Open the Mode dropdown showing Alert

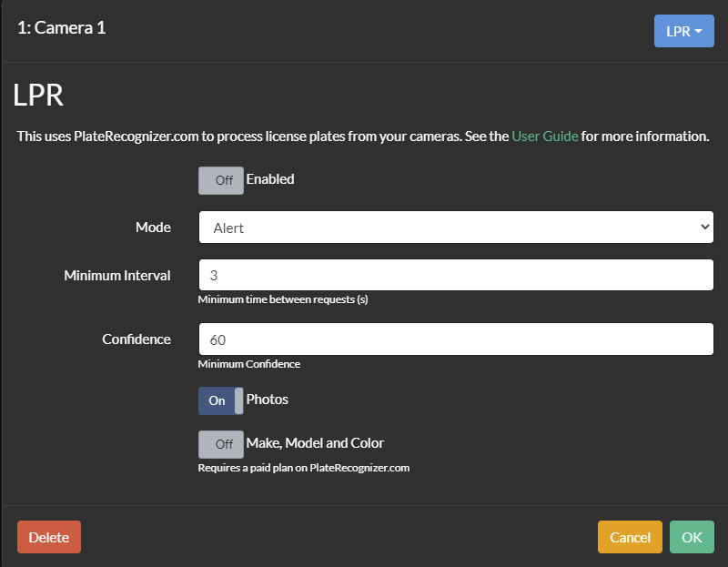456,228
